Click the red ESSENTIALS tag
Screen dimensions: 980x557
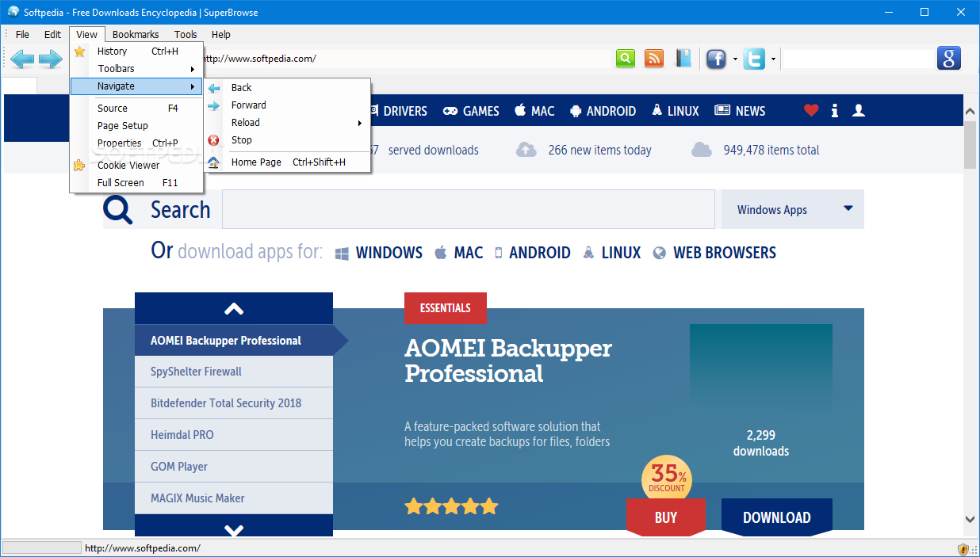[x=446, y=308]
